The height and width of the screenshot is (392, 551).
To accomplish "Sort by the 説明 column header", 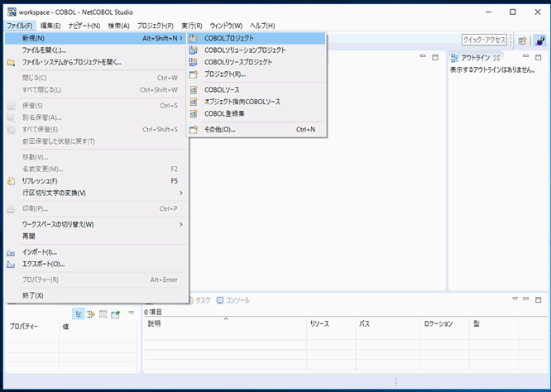I will 225,323.
